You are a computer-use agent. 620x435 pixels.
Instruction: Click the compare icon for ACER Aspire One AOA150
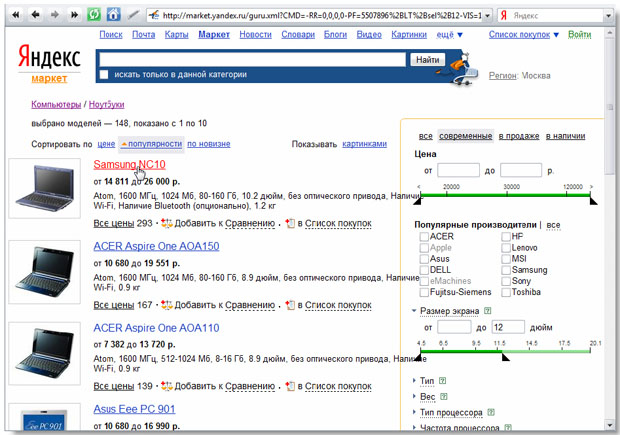pos(167,305)
